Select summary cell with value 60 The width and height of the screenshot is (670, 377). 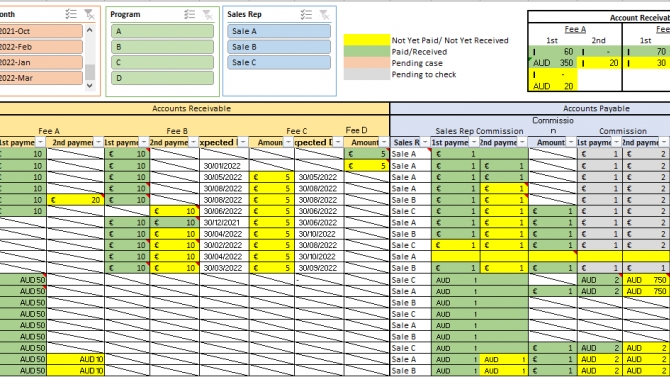click(553, 52)
